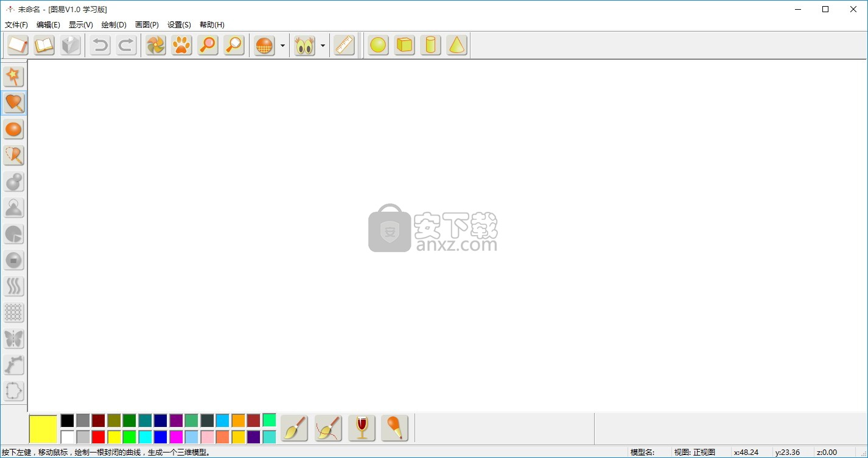
Task: Pick the maroon color swatch
Action: click(x=98, y=420)
